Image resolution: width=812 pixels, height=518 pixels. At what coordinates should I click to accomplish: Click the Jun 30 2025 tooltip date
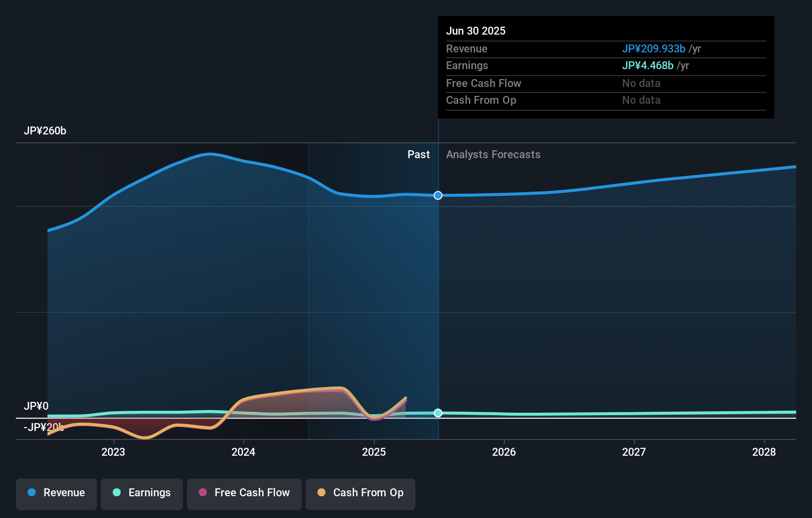[476, 31]
